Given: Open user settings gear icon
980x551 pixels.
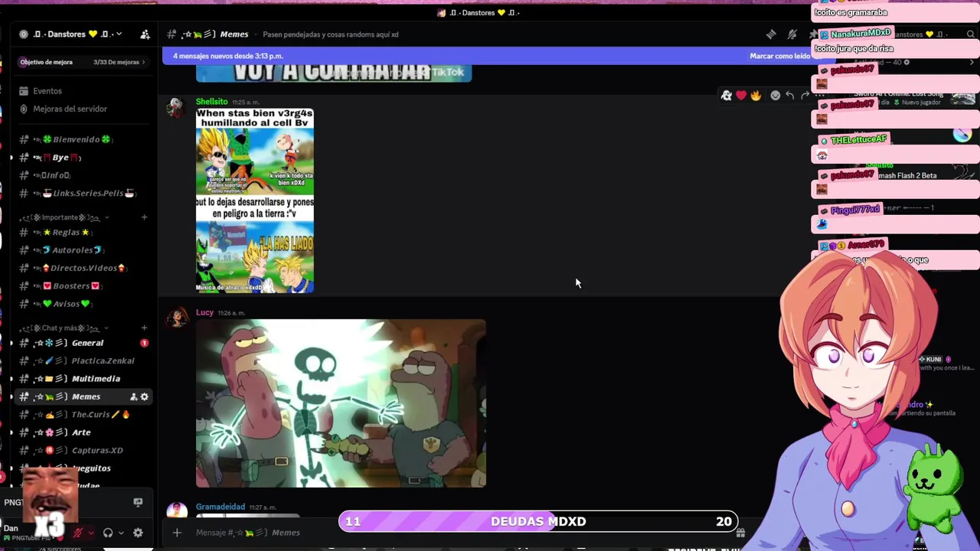Looking at the screenshot, I should 138,533.
